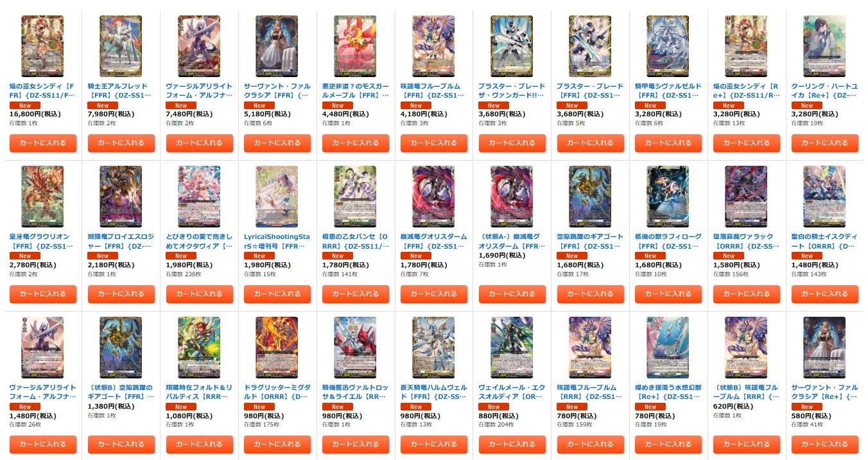Screen dimensions: 868x460
Task: View 皇牙竜グラウリオン card image
Action: [x=43, y=197]
